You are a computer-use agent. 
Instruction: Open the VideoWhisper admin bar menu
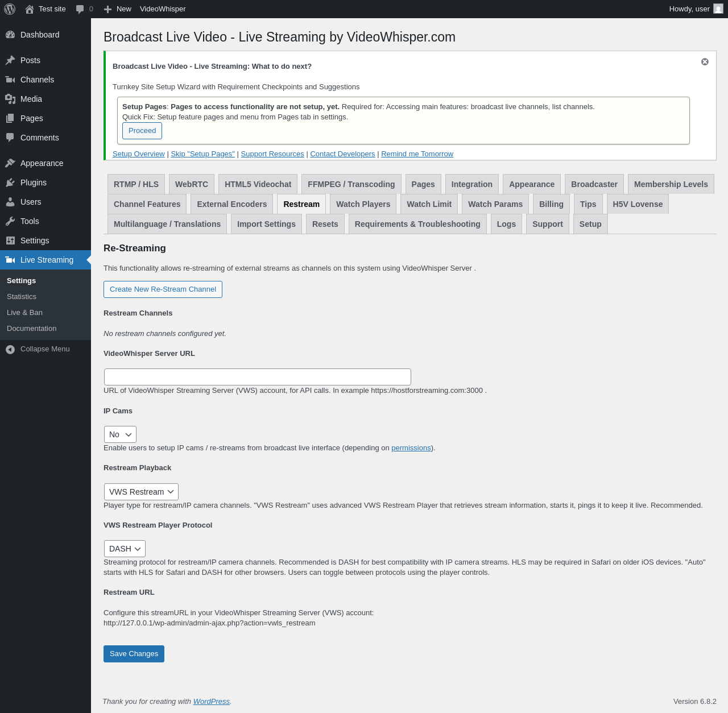tap(163, 9)
